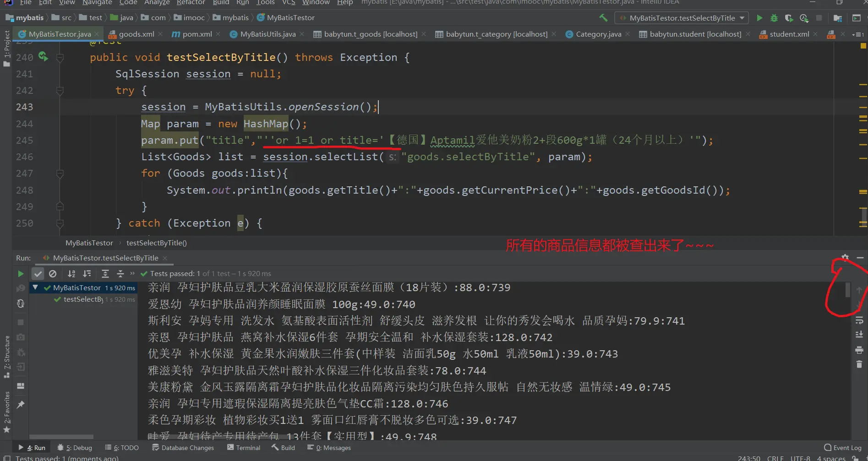Pin the Run tab with pin icon
The width and height of the screenshot is (868, 461).
click(21, 405)
